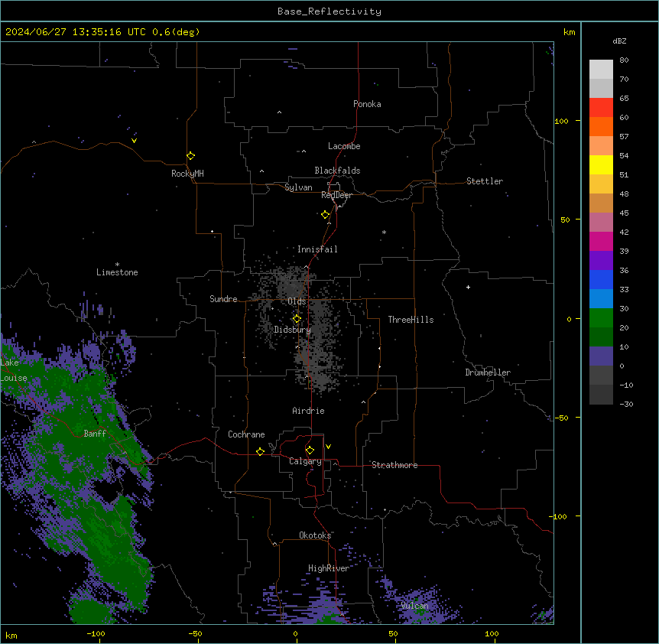Click the yellow diamond marker above Calgary label
This screenshot has height=644, width=659.
[310, 450]
